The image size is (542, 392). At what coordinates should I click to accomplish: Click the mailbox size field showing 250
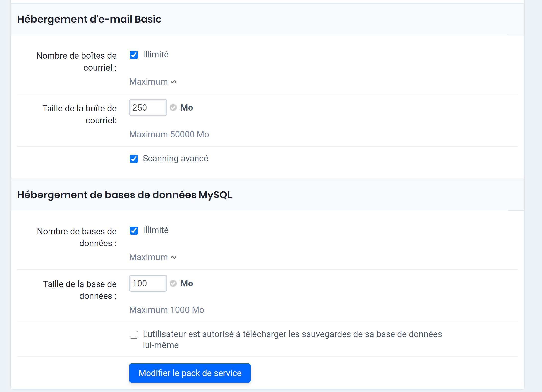coord(148,107)
